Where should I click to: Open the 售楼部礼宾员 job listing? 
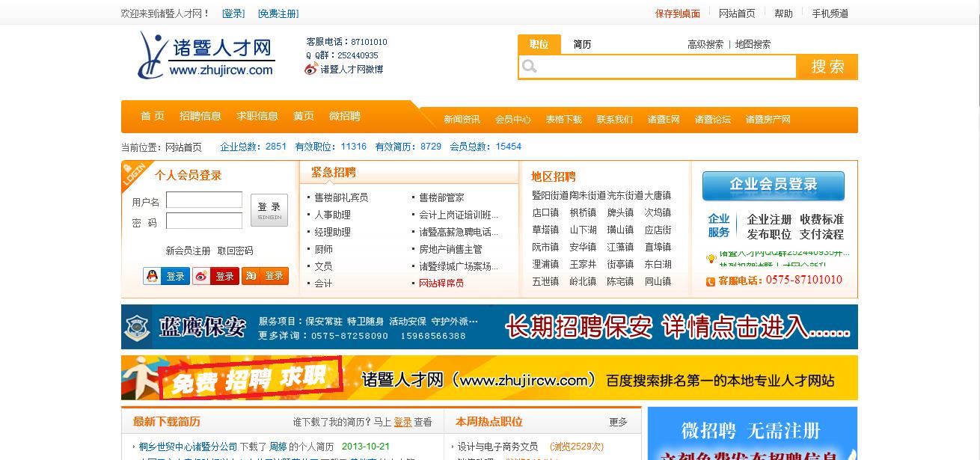click(x=341, y=197)
